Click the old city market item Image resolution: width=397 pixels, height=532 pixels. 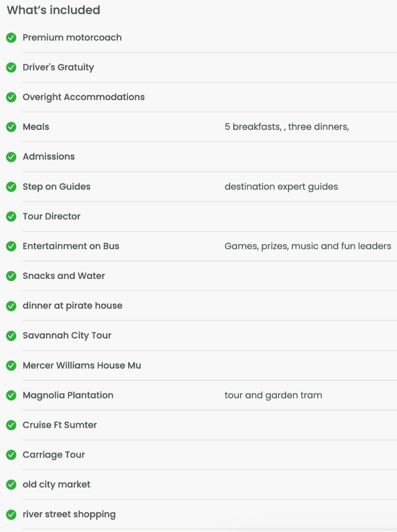coord(56,485)
